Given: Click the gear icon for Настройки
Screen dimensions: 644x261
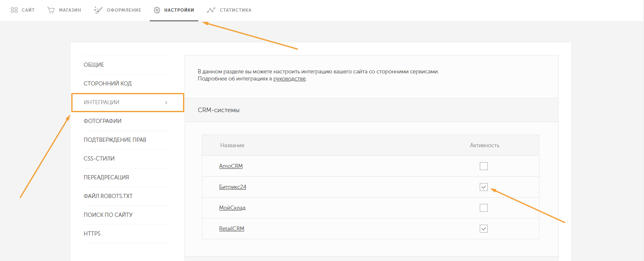Looking at the screenshot, I should 157,10.
